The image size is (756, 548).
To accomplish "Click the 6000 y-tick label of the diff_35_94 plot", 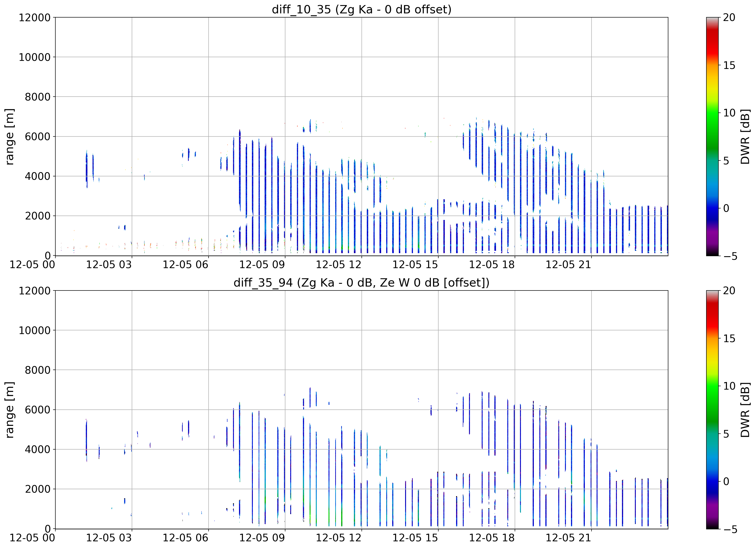I will pyautogui.click(x=38, y=410).
